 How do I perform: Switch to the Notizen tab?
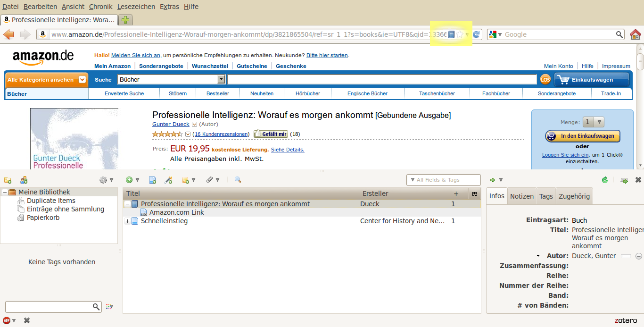click(522, 196)
